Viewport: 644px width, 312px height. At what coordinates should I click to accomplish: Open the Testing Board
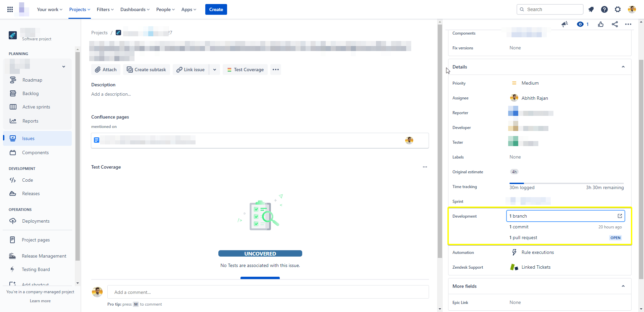36,269
